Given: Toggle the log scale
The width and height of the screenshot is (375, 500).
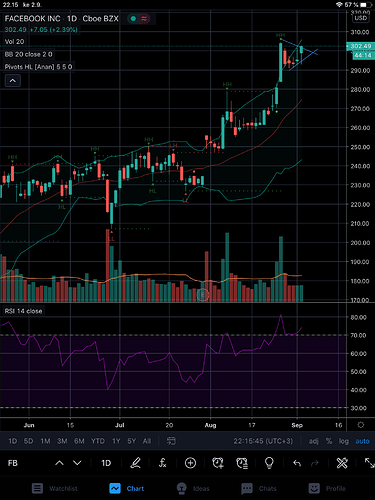Looking at the screenshot, I should pos(344,441).
